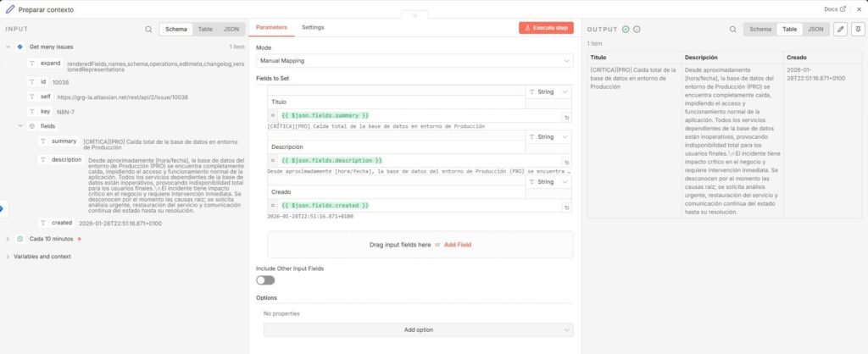The image size is (868, 354).
Task: Expand the Cada 10 minutos node
Action: coord(8,239)
